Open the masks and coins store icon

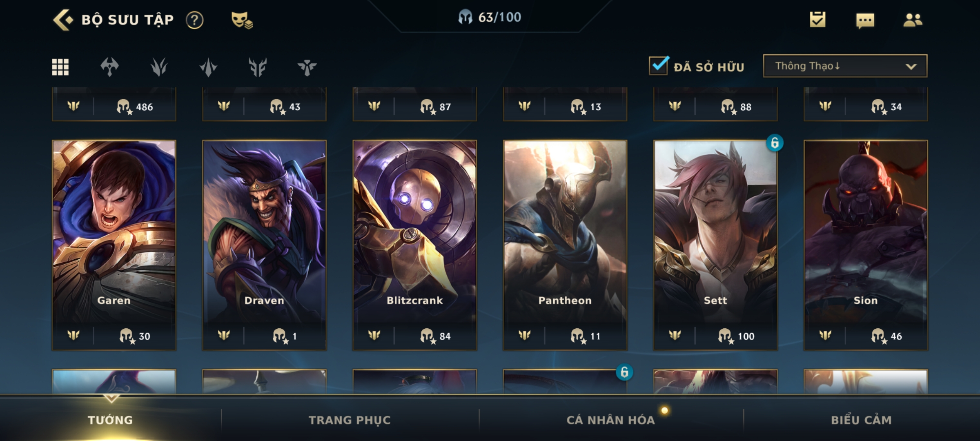pyautogui.click(x=242, y=20)
